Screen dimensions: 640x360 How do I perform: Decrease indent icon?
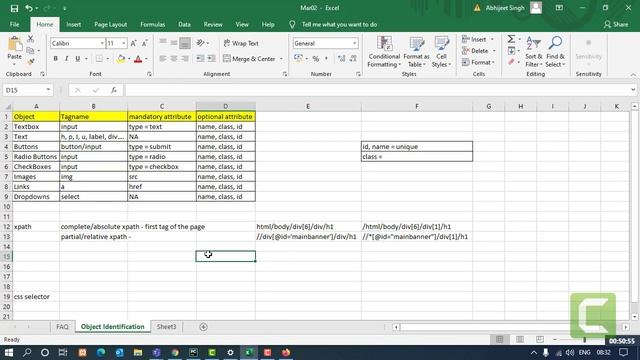click(x=200, y=59)
